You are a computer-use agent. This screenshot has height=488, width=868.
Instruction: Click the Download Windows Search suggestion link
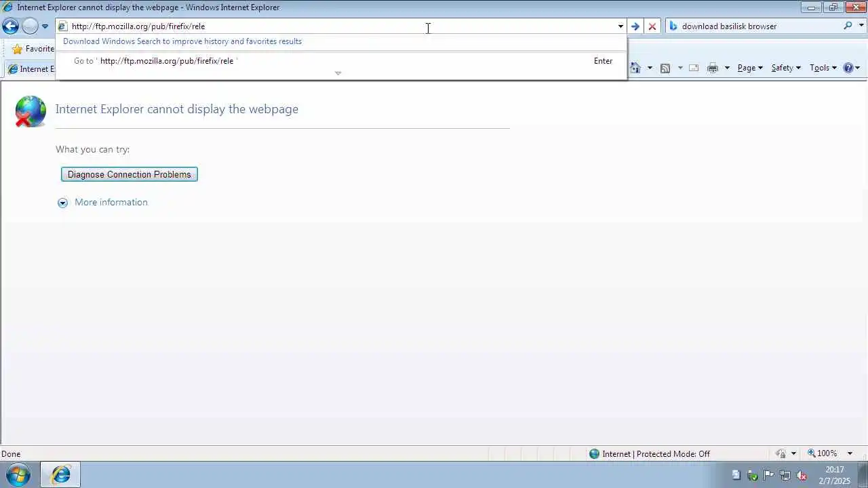click(182, 41)
